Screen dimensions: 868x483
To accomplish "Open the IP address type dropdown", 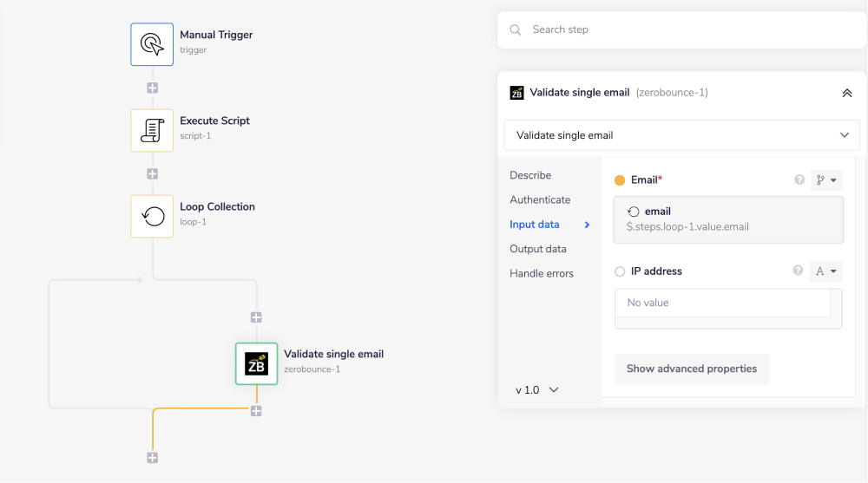I will 826,271.
